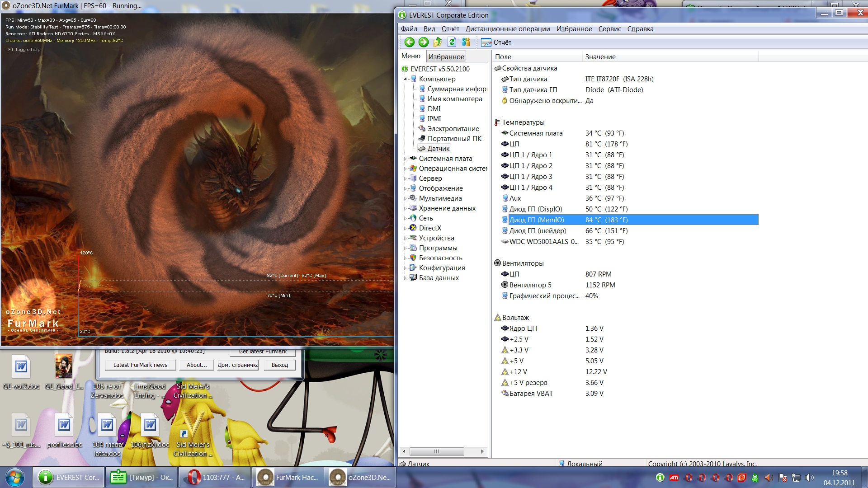Expand the Операционная система tree node
Image resolution: width=868 pixels, height=488 pixels.
[405, 169]
